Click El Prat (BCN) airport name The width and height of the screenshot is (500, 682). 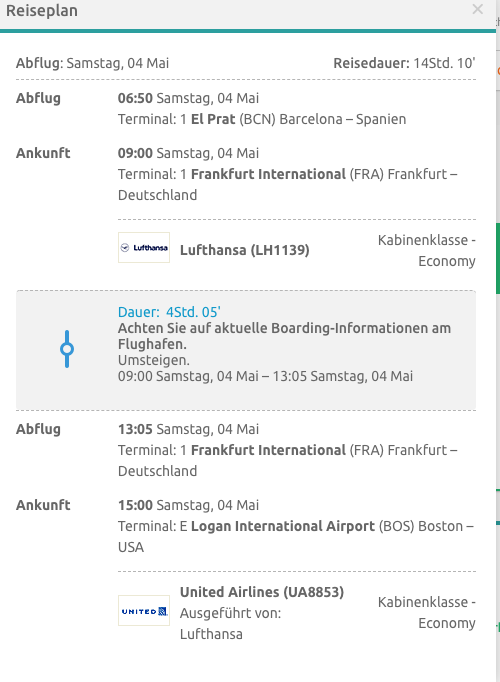pyautogui.click(x=233, y=119)
